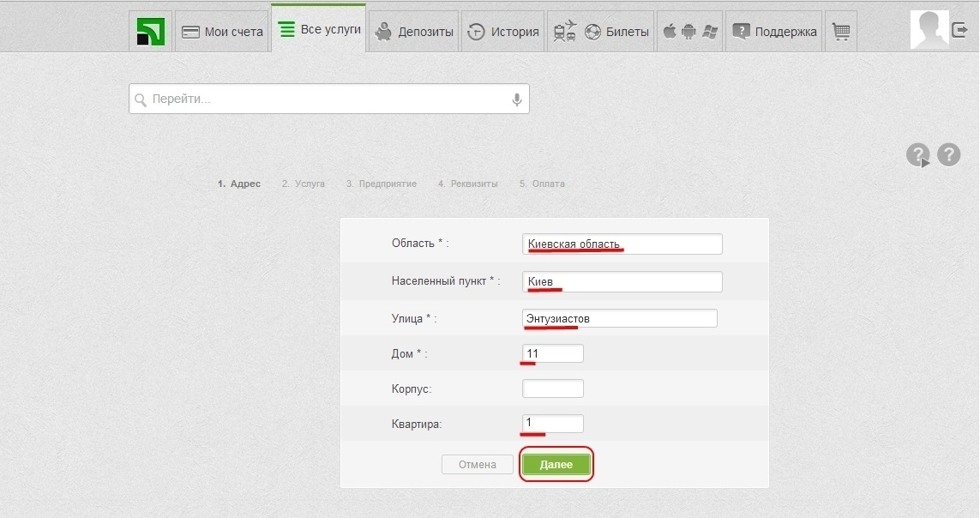Click the help icon with play arrow
The height and width of the screenshot is (518, 980).
pos(918,155)
